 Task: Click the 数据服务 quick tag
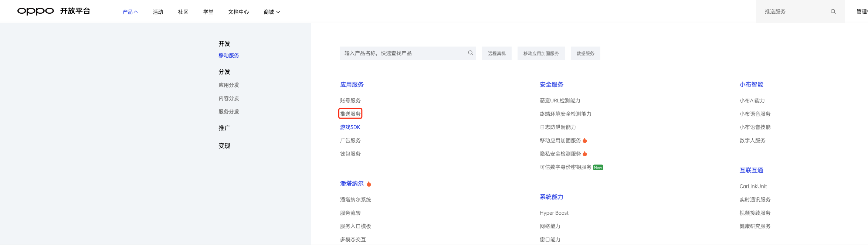point(586,53)
